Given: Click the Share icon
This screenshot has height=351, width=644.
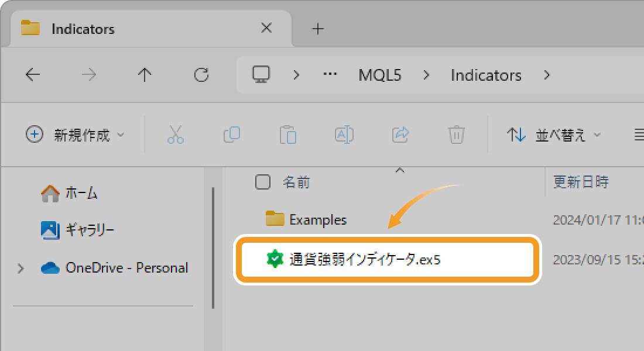Looking at the screenshot, I should coord(400,135).
